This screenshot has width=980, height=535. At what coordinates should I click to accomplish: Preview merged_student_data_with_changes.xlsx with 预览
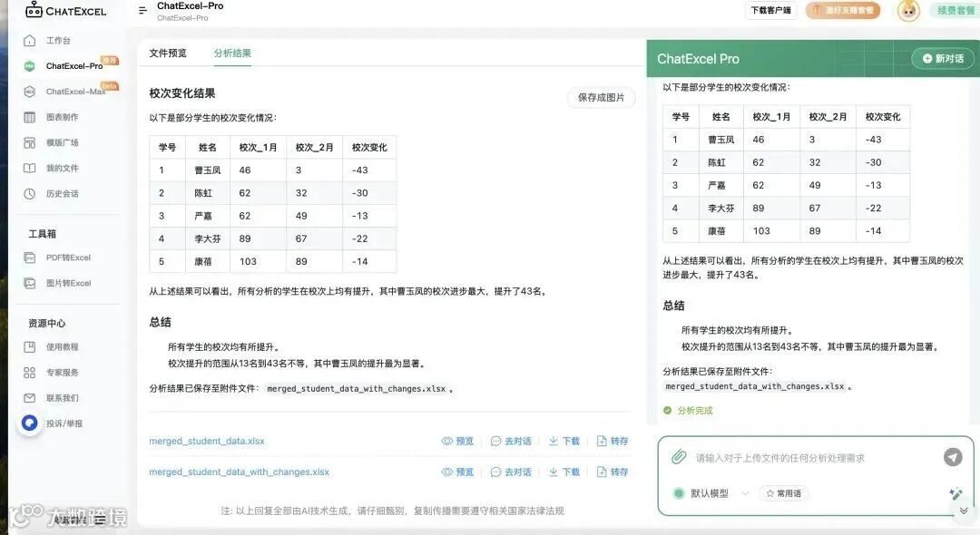pyautogui.click(x=457, y=472)
